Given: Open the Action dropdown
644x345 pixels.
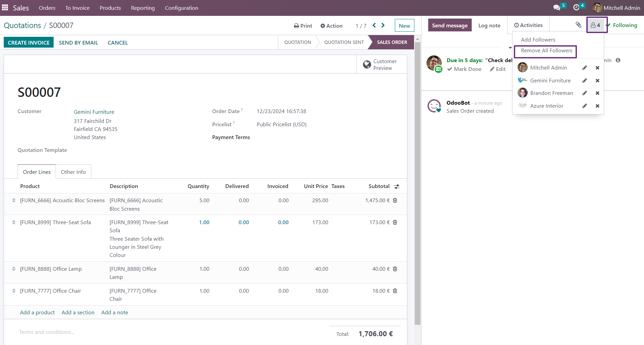Looking at the screenshot, I should [x=331, y=26].
